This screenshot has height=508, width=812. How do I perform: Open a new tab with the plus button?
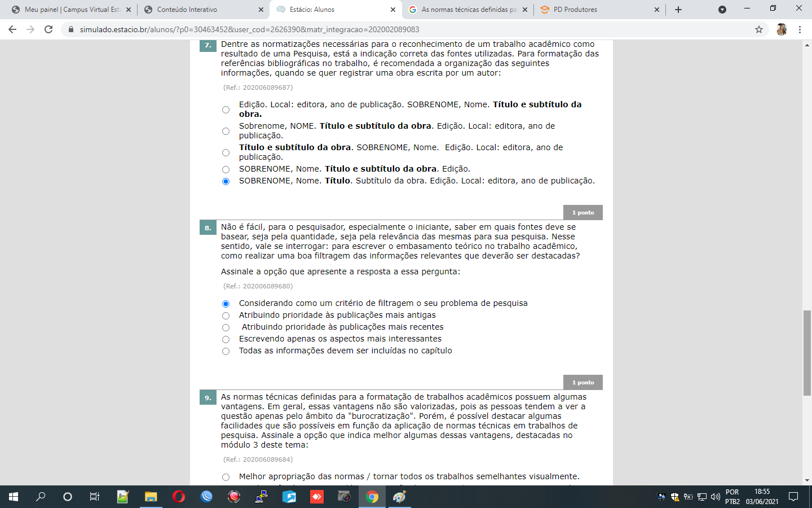coord(678,10)
